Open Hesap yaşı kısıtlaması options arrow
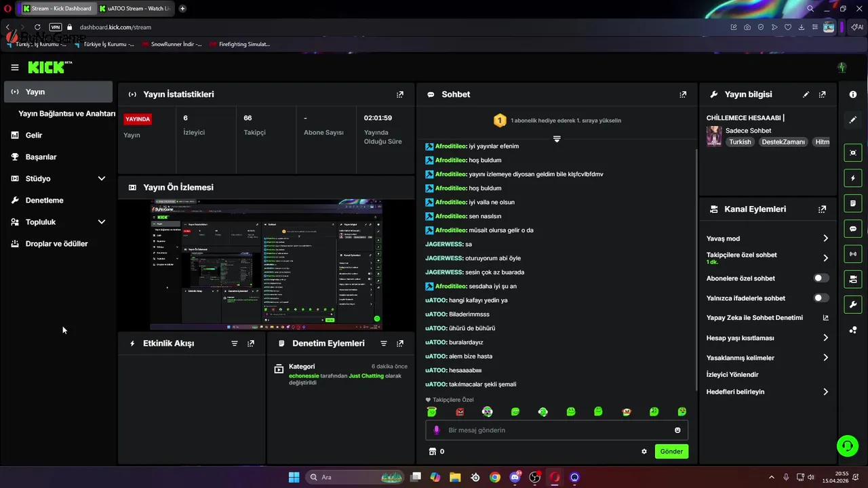The width and height of the screenshot is (868, 488). click(825, 338)
